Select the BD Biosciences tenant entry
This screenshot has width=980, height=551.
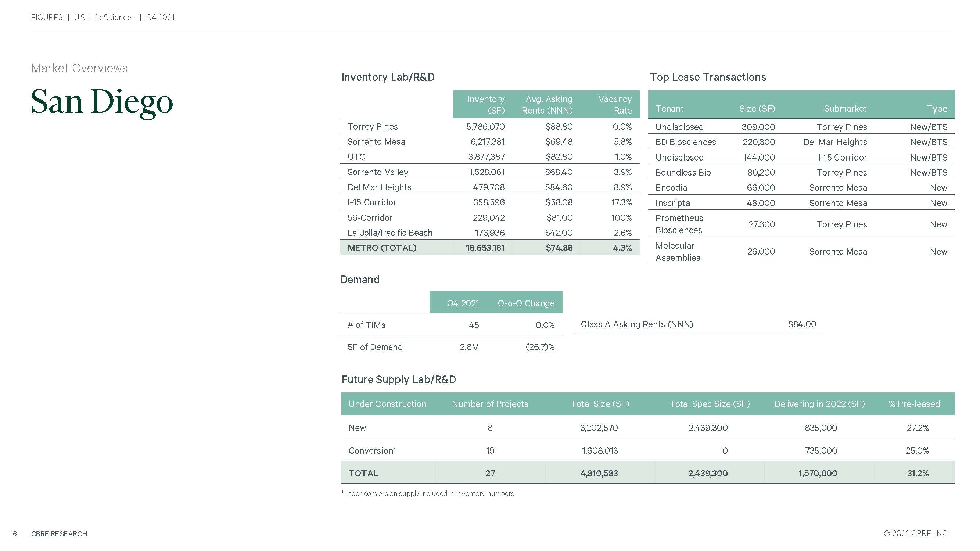[x=685, y=142]
